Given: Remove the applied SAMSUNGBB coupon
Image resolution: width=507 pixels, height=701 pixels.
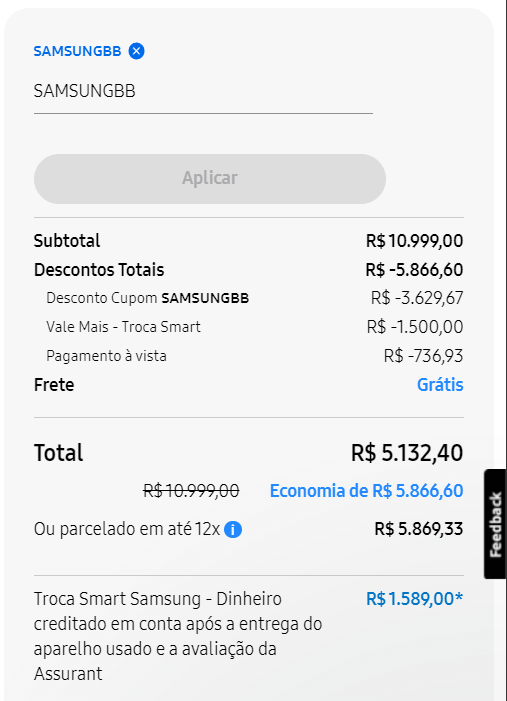Looking at the screenshot, I should tap(136, 51).
